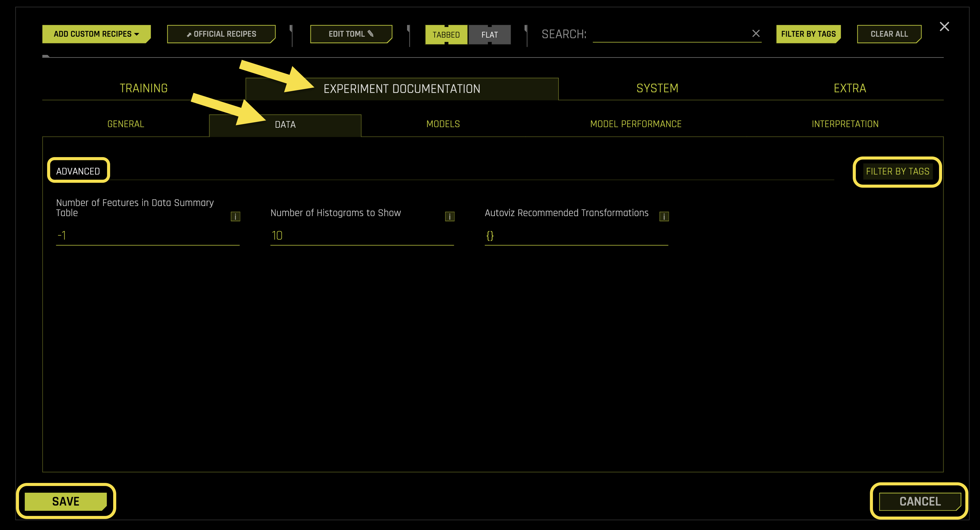Open the top Filter By Tags panel
Viewport: 980px width, 530px height.
[x=808, y=34]
